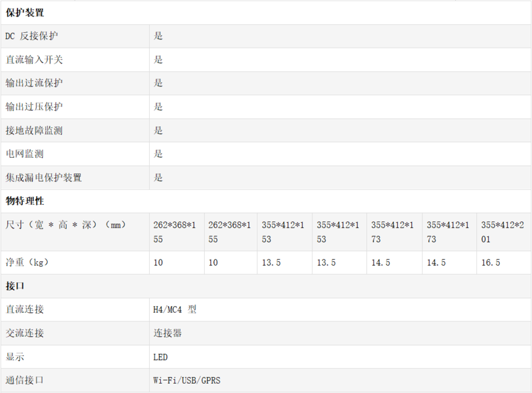Select the 输出过流保护 row label

point(34,83)
